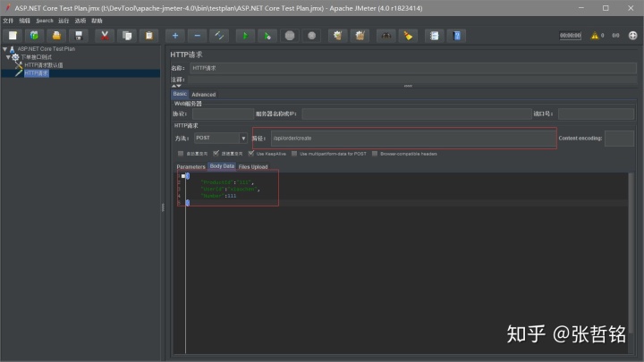This screenshot has width=644, height=362.
Task: Expand all tree nodes with the plus icon
Action: pyautogui.click(x=175, y=36)
